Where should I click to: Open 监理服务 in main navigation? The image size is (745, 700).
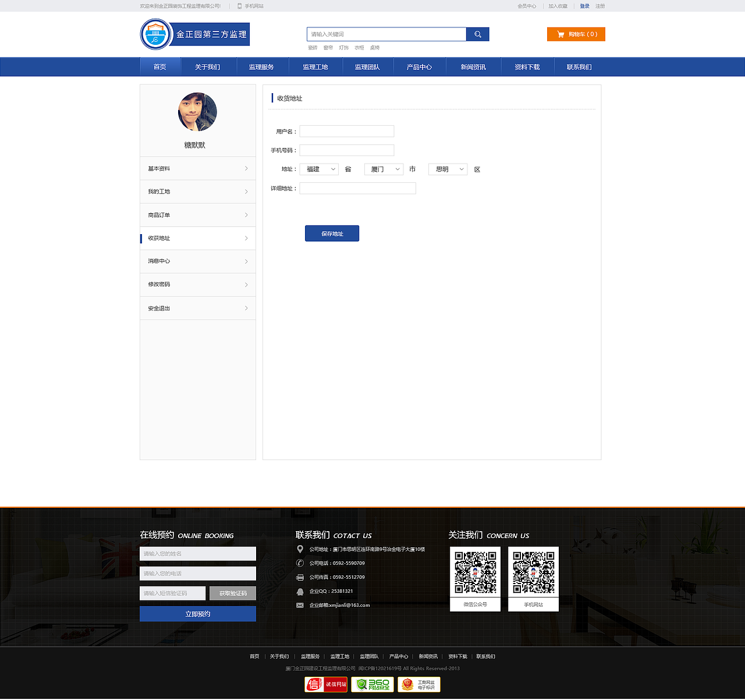point(261,67)
